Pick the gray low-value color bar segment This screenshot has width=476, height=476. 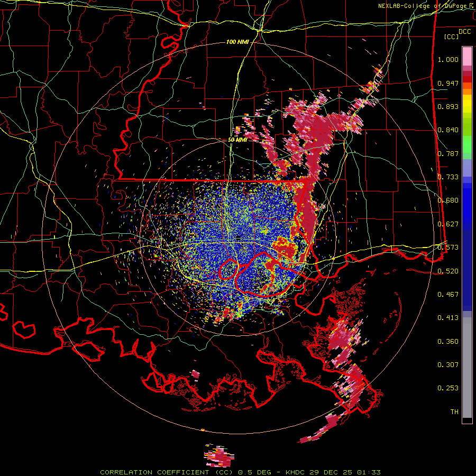(x=467, y=368)
